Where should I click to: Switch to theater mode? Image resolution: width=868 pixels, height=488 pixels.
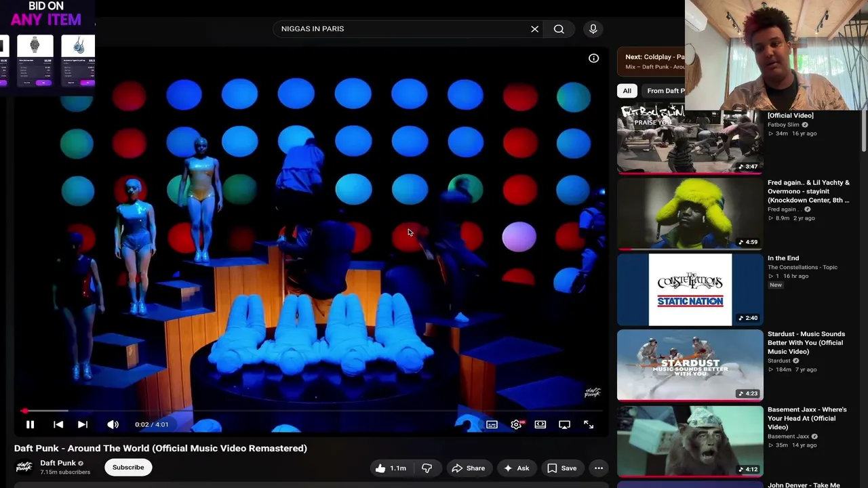(540, 424)
